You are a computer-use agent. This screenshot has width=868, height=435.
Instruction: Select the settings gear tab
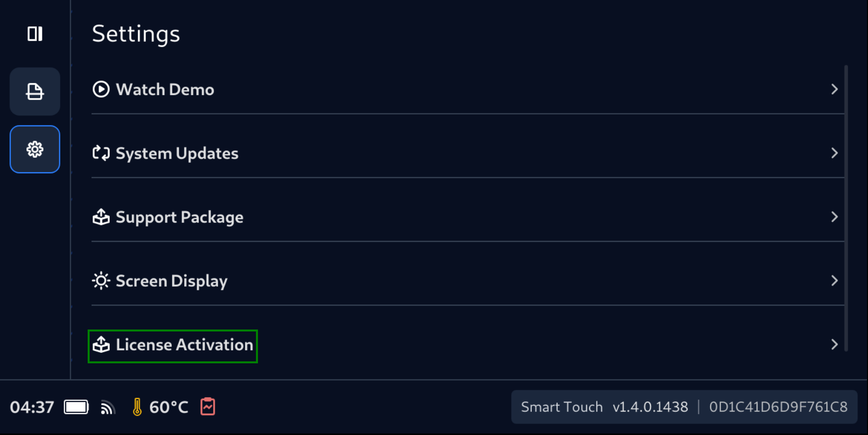pos(35,149)
